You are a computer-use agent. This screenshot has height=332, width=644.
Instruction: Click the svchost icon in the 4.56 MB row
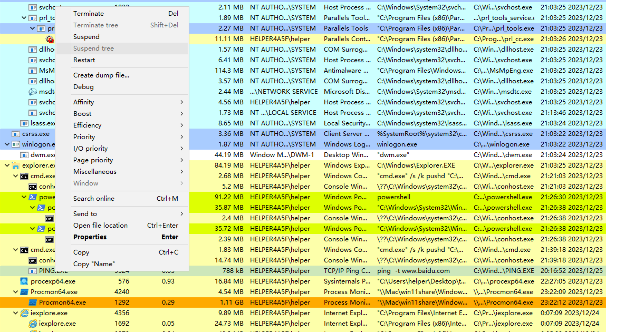(33, 102)
